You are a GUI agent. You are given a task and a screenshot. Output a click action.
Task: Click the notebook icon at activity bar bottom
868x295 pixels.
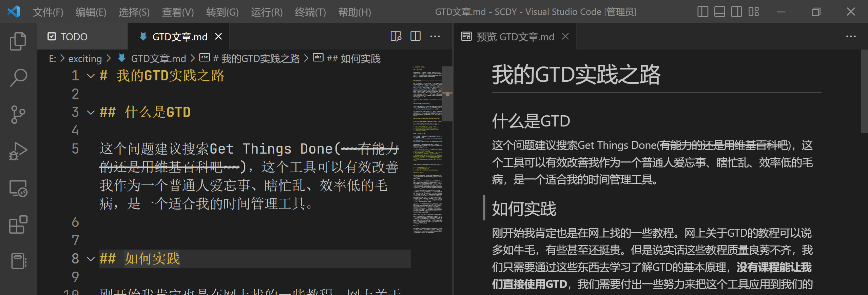[x=18, y=261]
